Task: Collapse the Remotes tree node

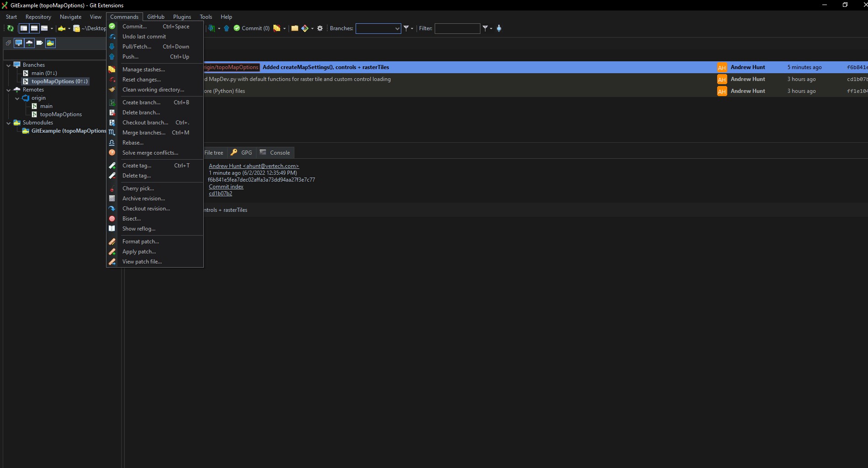Action: pos(8,90)
